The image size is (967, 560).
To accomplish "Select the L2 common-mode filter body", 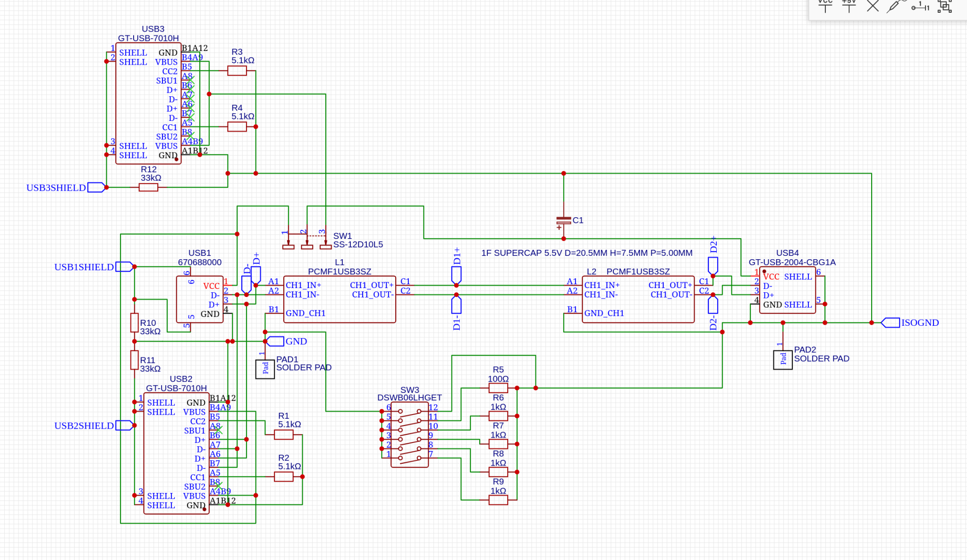I will pos(638,299).
